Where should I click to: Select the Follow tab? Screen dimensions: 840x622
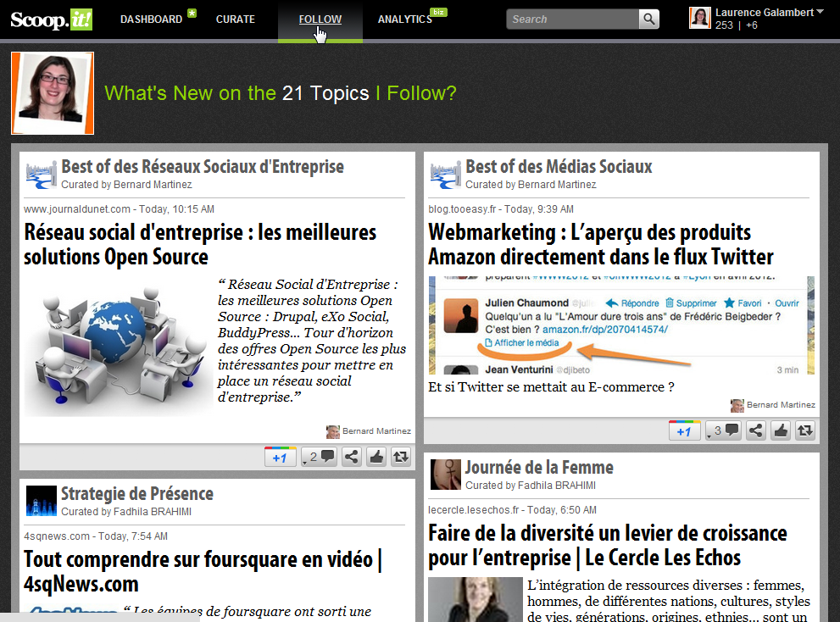coord(320,19)
